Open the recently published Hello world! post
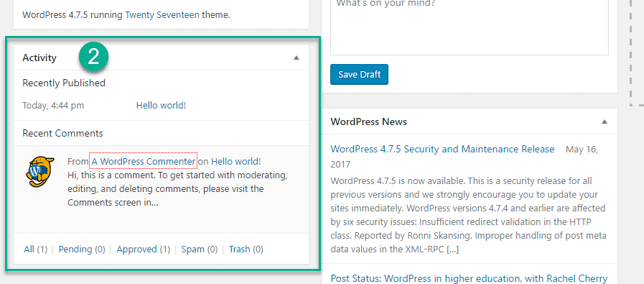The width and height of the screenshot is (644, 284). tap(161, 106)
